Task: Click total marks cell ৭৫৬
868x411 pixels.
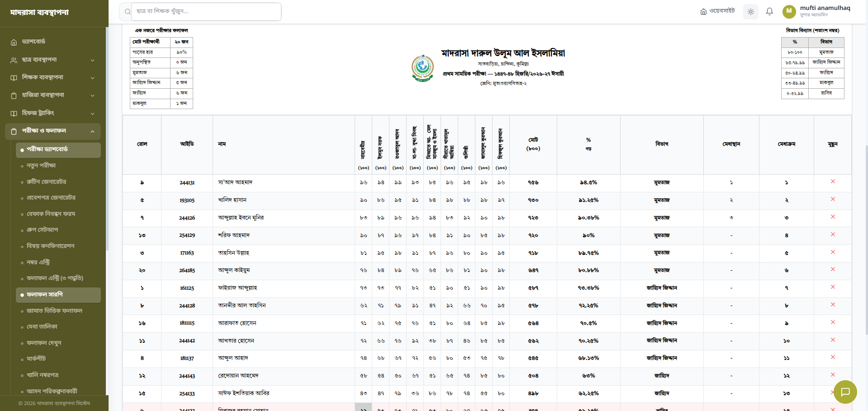Action: [533, 183]
